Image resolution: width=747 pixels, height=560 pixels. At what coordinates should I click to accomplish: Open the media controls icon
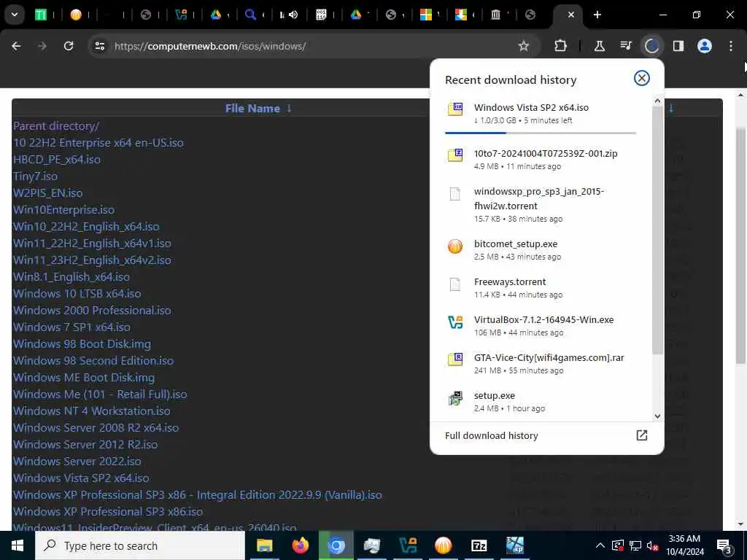626,46
